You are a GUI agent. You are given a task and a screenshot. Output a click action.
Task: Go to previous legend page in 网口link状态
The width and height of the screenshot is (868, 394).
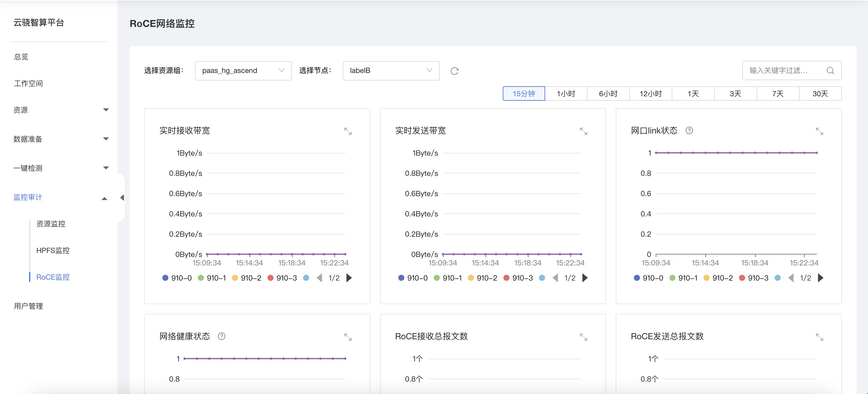791,278
